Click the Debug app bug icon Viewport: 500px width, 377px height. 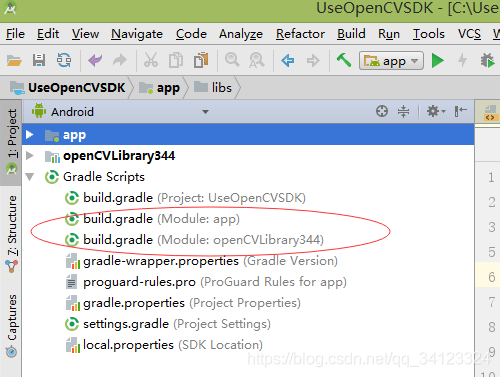point(487,61)
